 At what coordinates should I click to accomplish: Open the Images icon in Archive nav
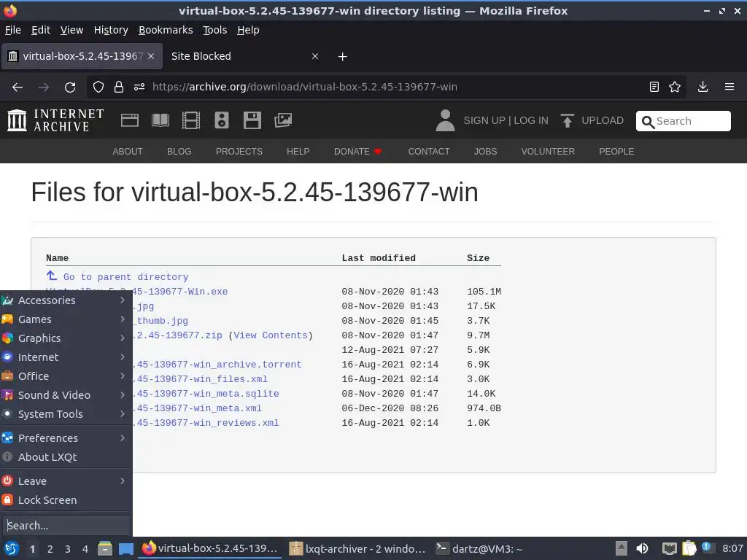[283, 120]
